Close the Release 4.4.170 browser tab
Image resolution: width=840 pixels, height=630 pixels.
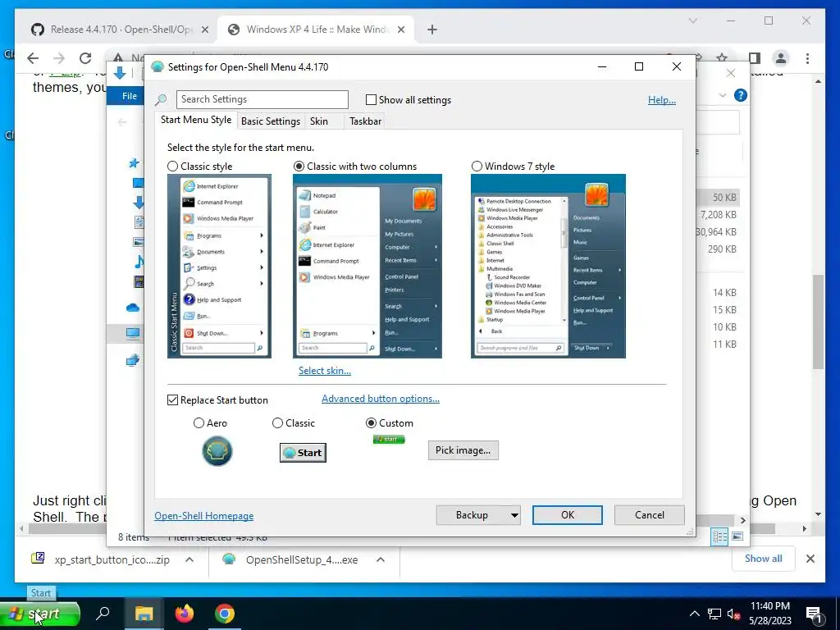204,30
